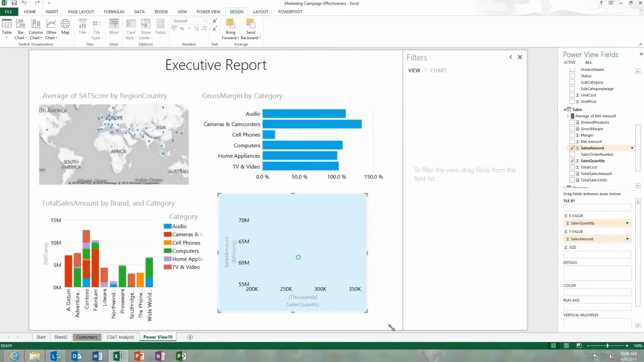This screenshot has height=362, width=644.
Task: Click the zoom slider in status bar
Action: 607,345
